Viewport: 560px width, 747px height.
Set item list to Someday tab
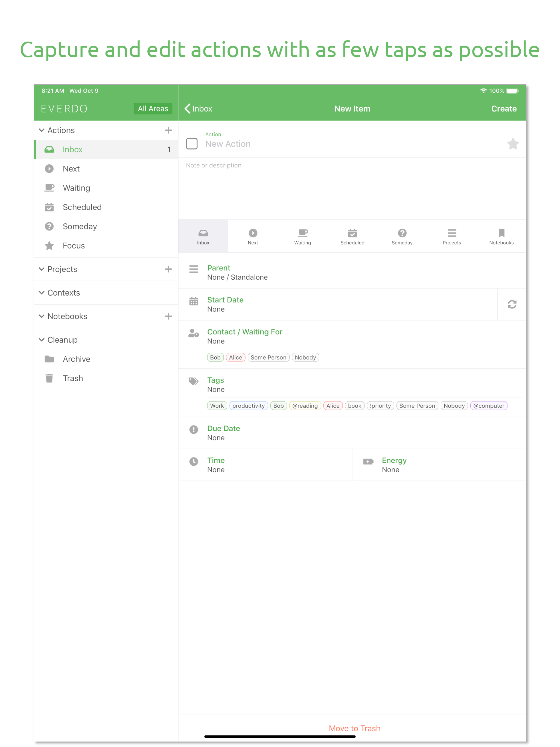(x=402, y=236)
